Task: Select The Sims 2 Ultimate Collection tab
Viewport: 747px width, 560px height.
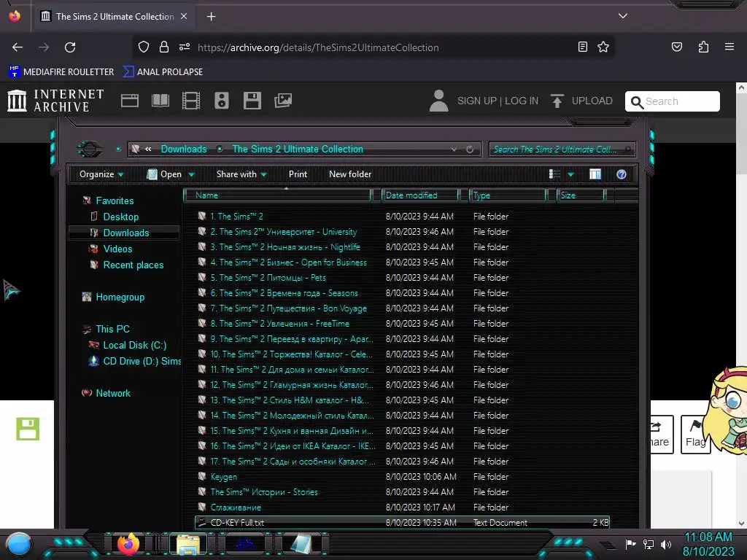Action: tap(115, 17)
